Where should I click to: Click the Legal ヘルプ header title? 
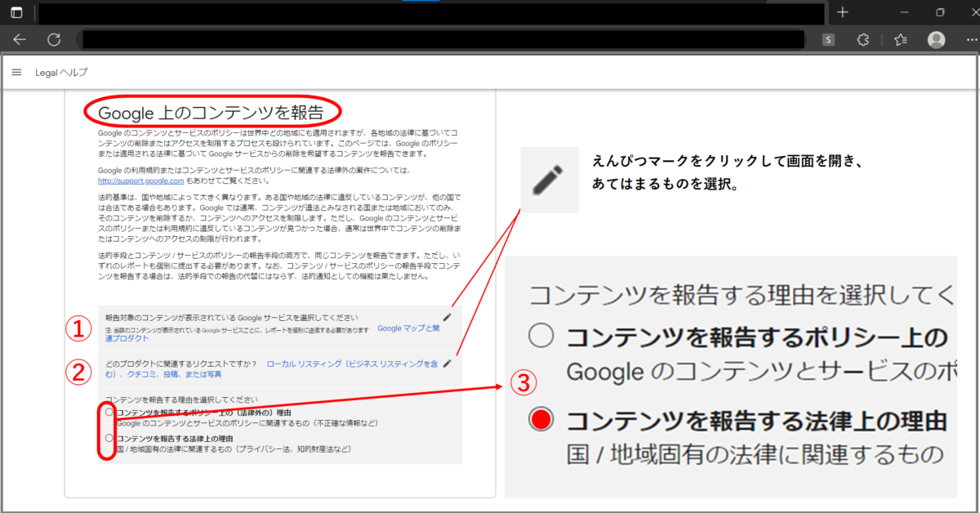click(x=61, y=73)
